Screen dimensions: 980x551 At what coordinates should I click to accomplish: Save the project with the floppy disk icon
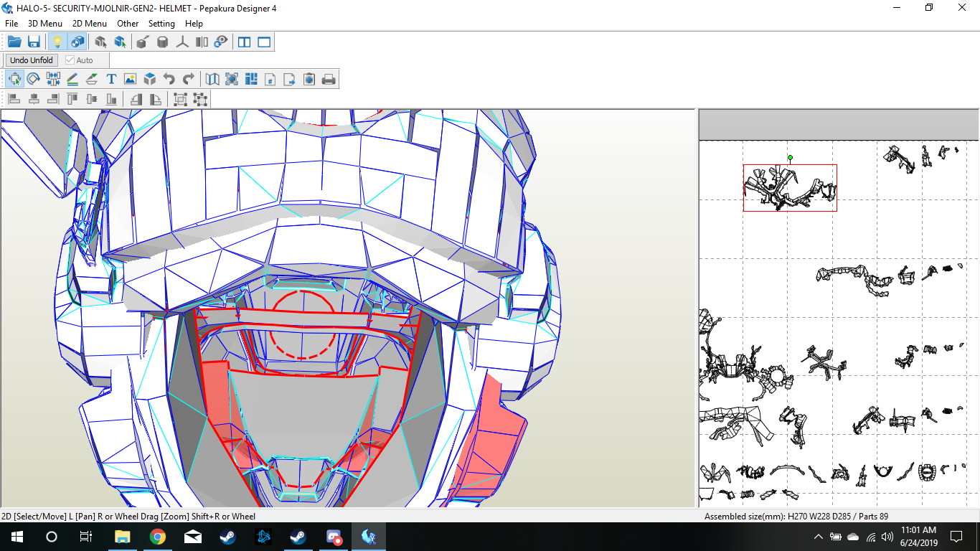click(34, 42)
